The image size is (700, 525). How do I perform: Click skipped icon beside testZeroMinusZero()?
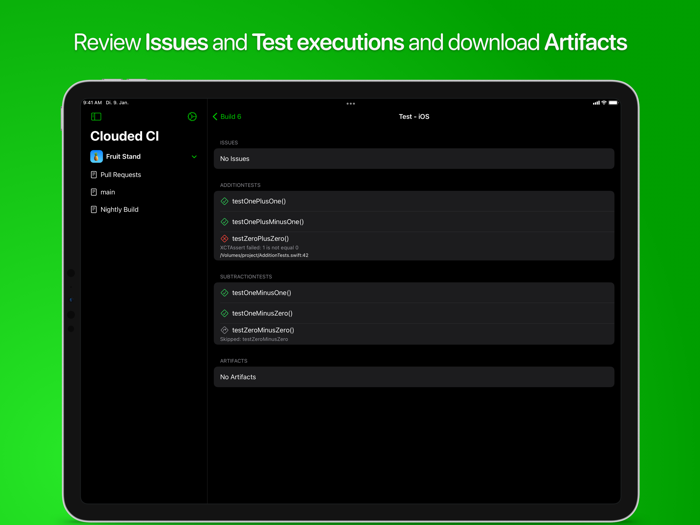(225, 330)
